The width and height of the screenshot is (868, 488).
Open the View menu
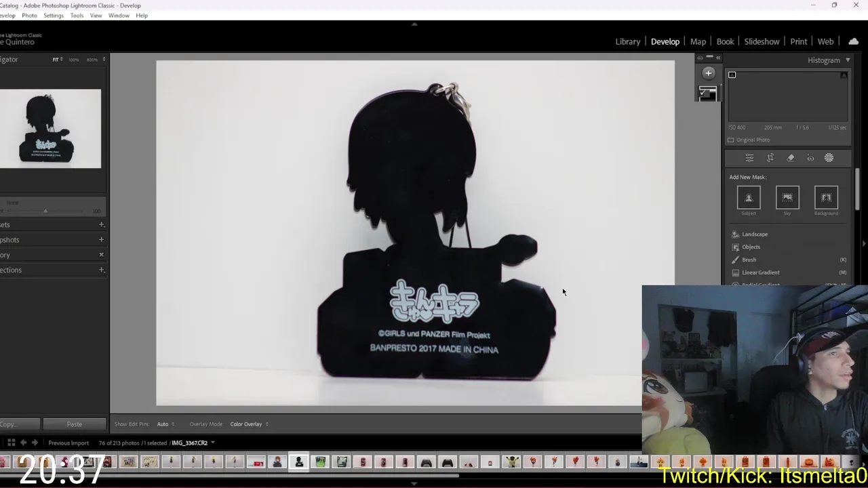(x=96, y=16)
